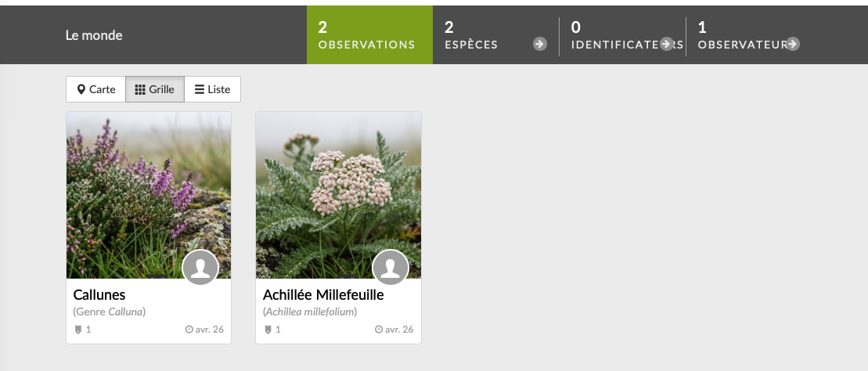Switch to Liste list view
Screen dimensions: 868x371
point(213,89)
